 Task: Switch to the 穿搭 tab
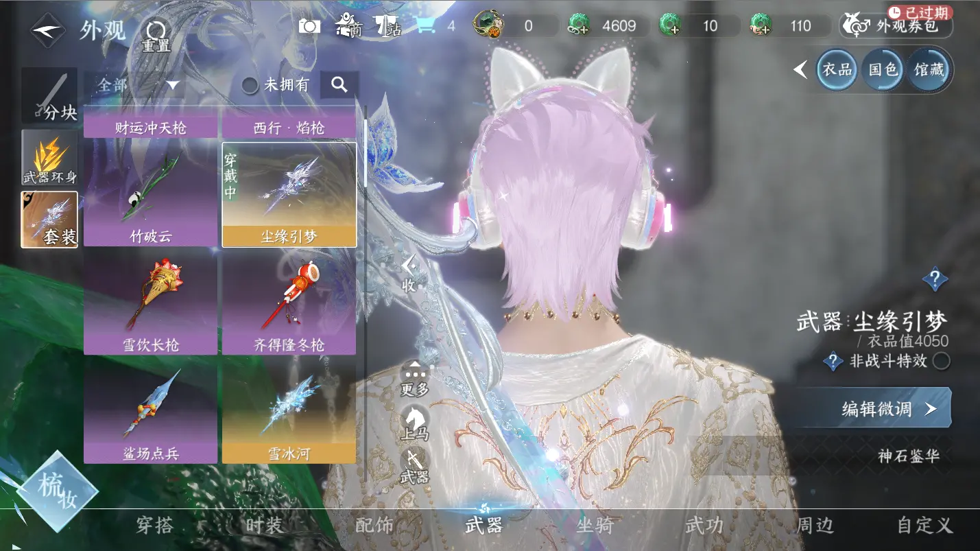155,526
